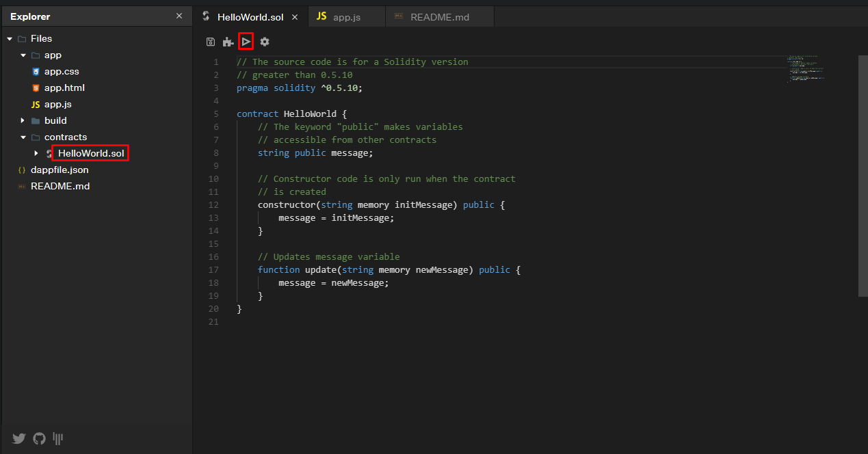Open the GitHub icon in sidebar footer
This screenshot has width=868, height=454.
tap(40, 438)
